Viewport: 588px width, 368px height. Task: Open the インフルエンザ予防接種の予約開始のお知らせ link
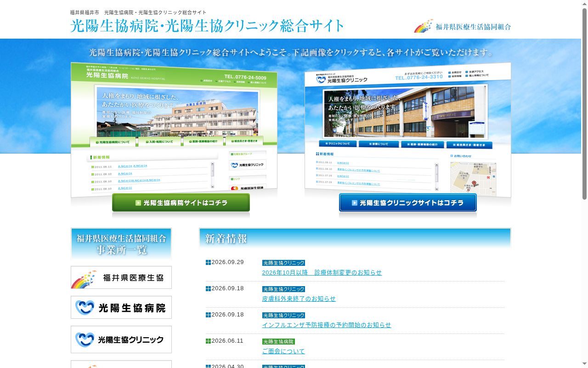coord(327,325)
